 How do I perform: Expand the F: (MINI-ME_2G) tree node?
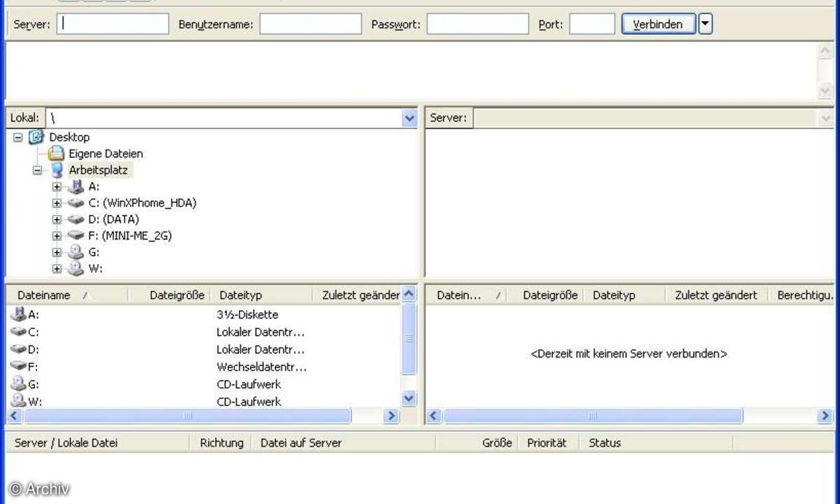tap(57, 236)
